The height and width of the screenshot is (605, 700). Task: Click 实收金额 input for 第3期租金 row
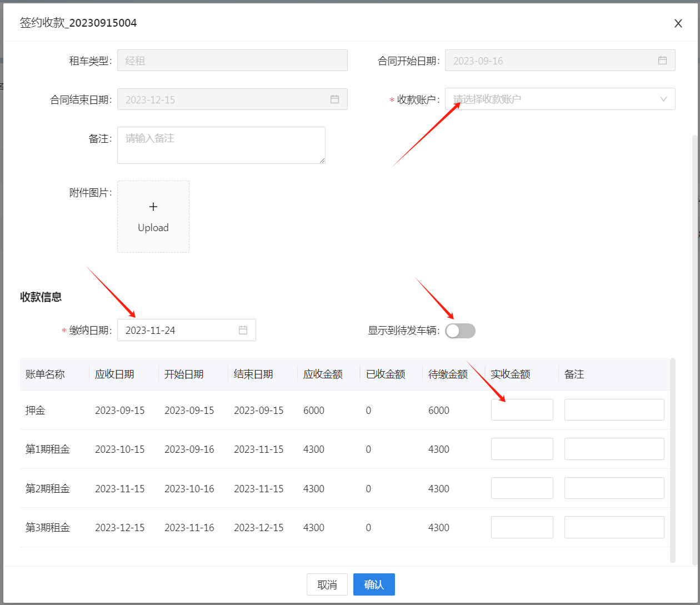522,527
